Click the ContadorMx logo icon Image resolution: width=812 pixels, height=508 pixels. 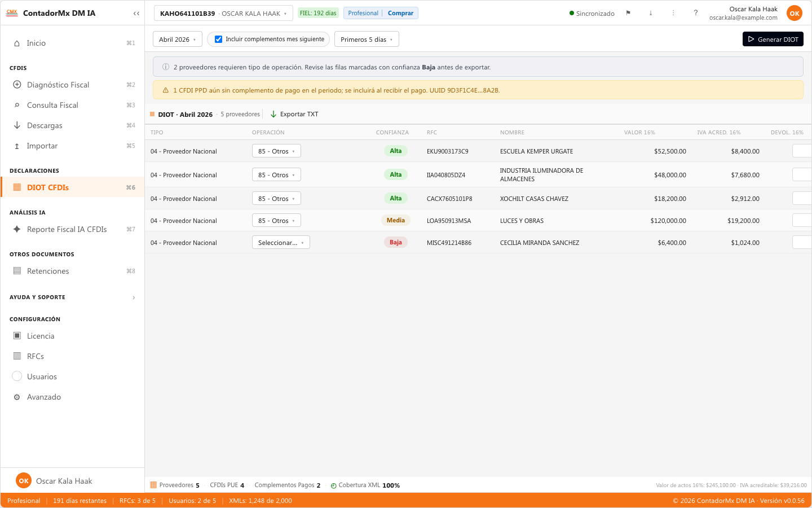tap(12, 12)
